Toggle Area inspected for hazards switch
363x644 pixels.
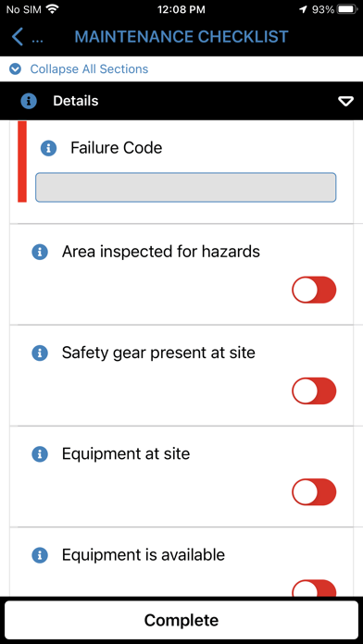click(314, 290)
